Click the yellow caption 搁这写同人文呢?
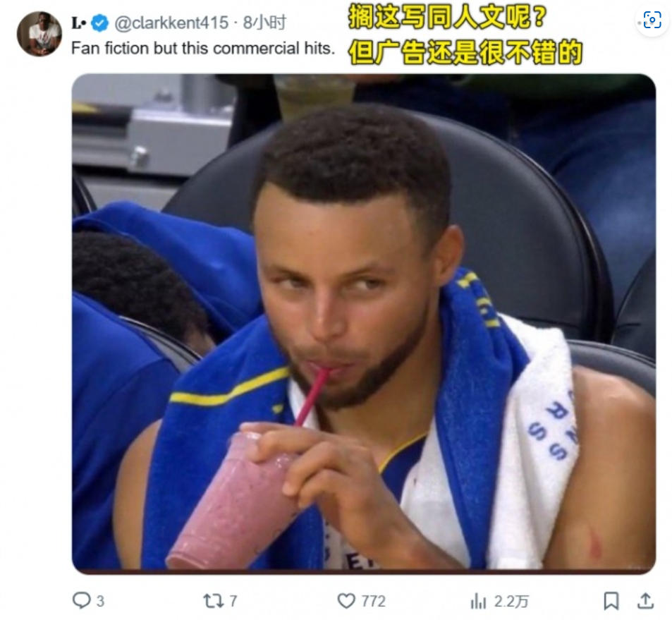The width and height of the screenshot is (672, 620). [x=448, y=17]
